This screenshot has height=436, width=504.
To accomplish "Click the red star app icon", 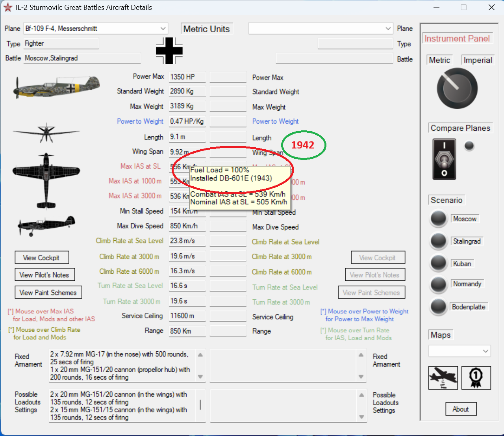I will coord(7,7).
